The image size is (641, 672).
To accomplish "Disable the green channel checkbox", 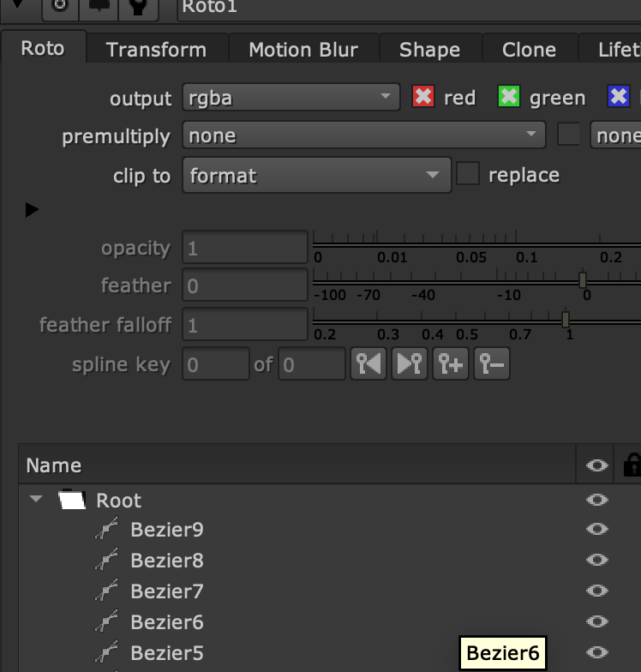I will [509, 97].
